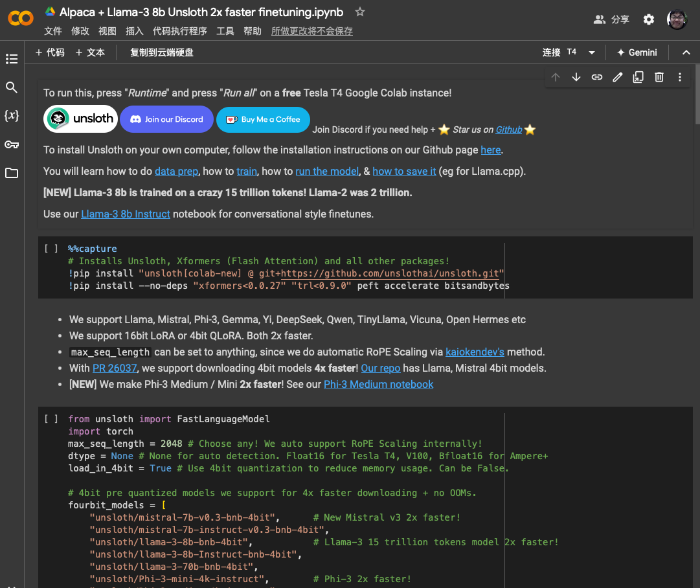Open the variables inspector panel
This screenshot has height=588, width=700.
[x=12, y=116]
